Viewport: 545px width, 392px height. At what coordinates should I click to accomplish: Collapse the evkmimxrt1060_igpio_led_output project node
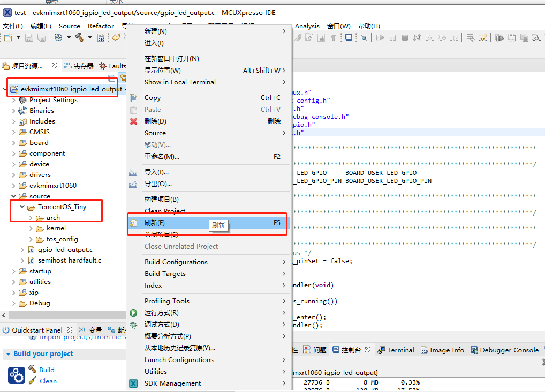(x=5, y=89)
